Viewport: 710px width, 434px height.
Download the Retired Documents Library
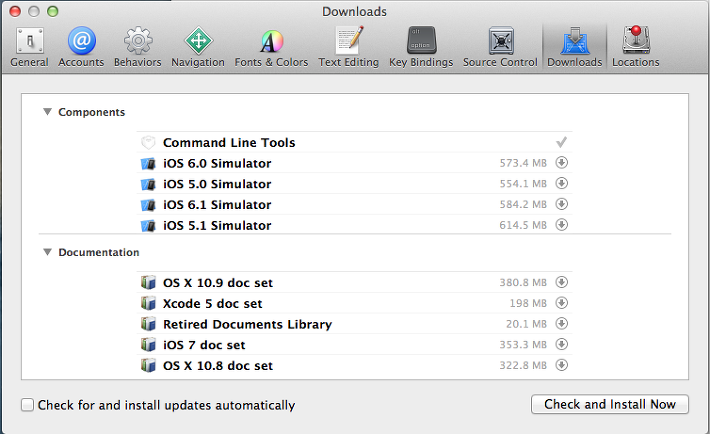click(x=561, y=323)
